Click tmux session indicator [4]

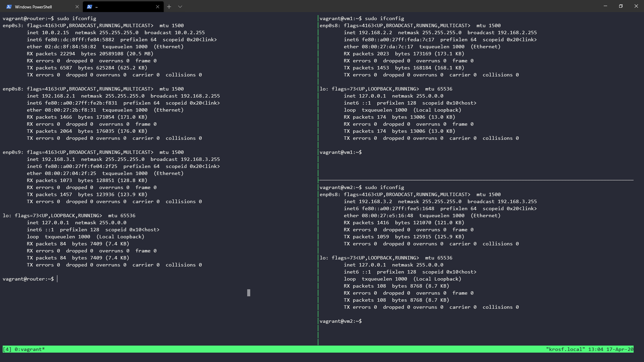pyautogui.click(x=7, y=349)
